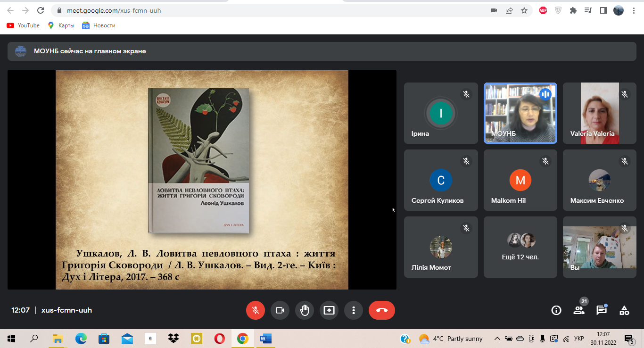Viewport: 644px width, 348px height.
Task: Go forward in browser history
Action: (x=25, y=10)
